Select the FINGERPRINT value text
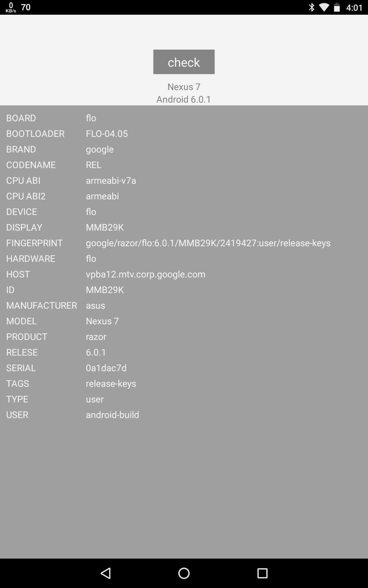This screenshot has width=368, height=588. coord(208,243)
